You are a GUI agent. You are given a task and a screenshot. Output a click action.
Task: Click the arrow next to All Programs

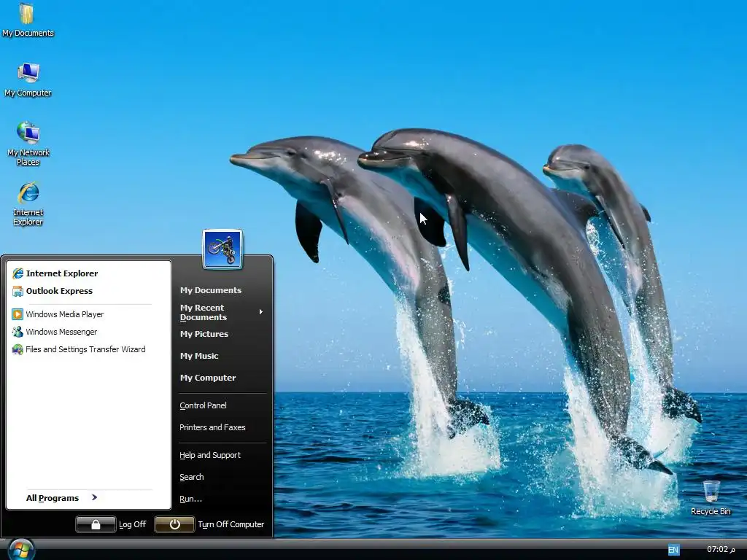94,497
